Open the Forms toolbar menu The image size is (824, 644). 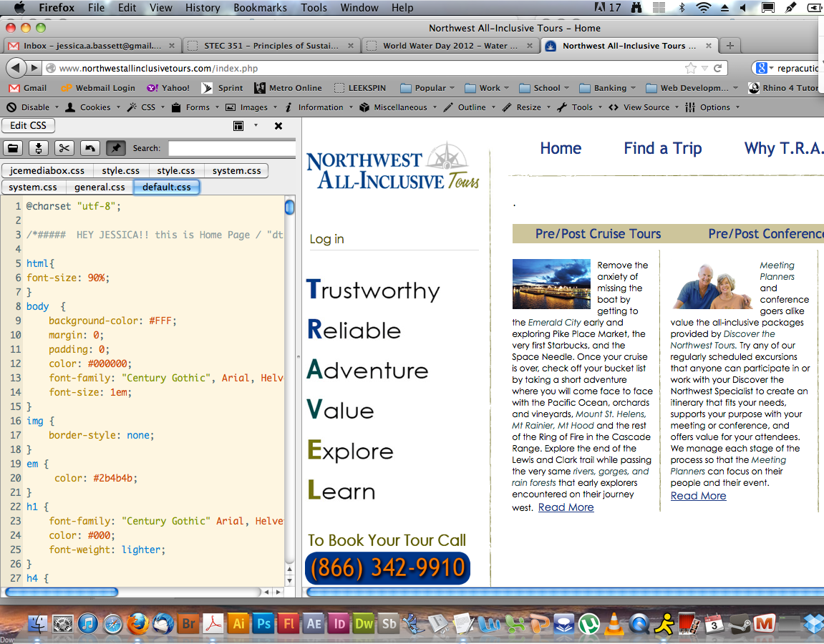[195, 107]
